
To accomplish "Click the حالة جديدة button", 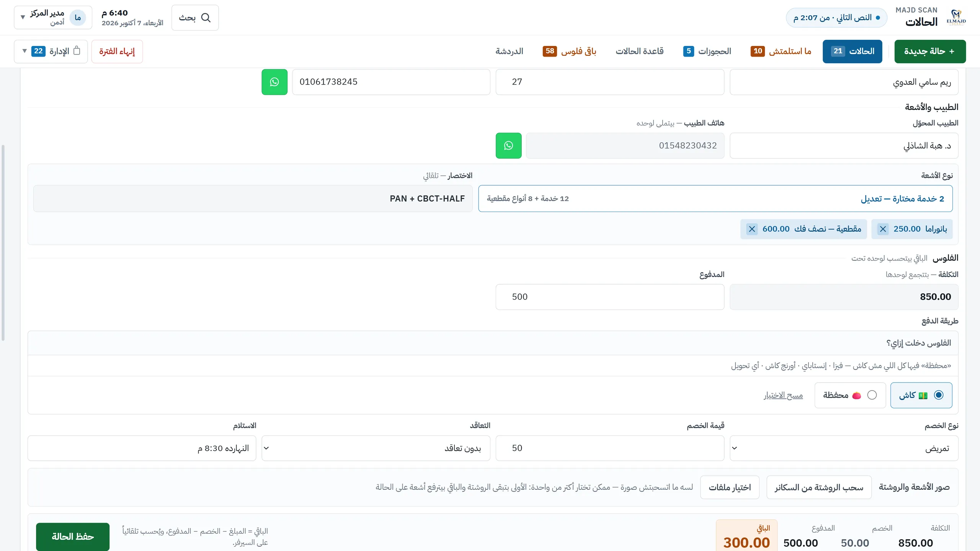I will [930, 51].
